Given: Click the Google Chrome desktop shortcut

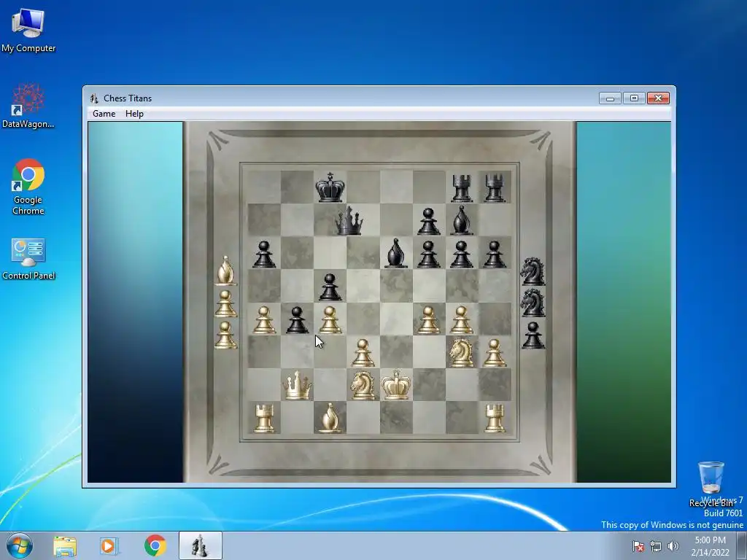Looking at the screenshot, I should point(28,187).
